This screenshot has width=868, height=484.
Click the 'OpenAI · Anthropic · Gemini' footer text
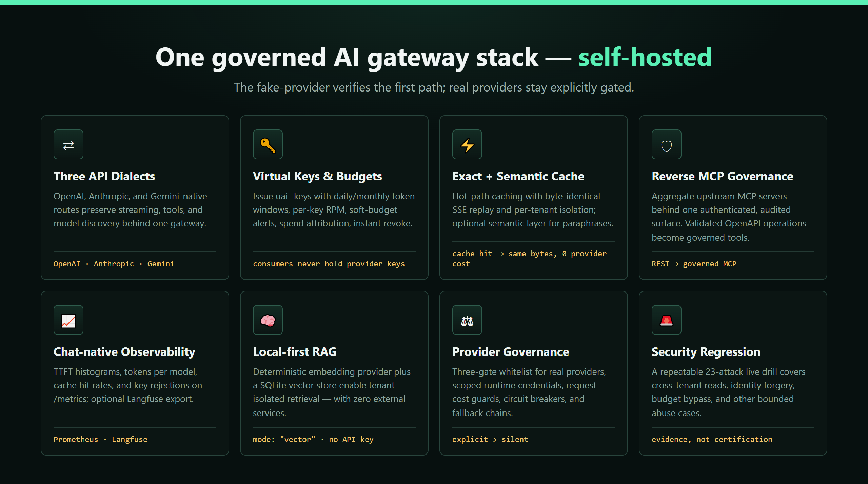point(114,264)
